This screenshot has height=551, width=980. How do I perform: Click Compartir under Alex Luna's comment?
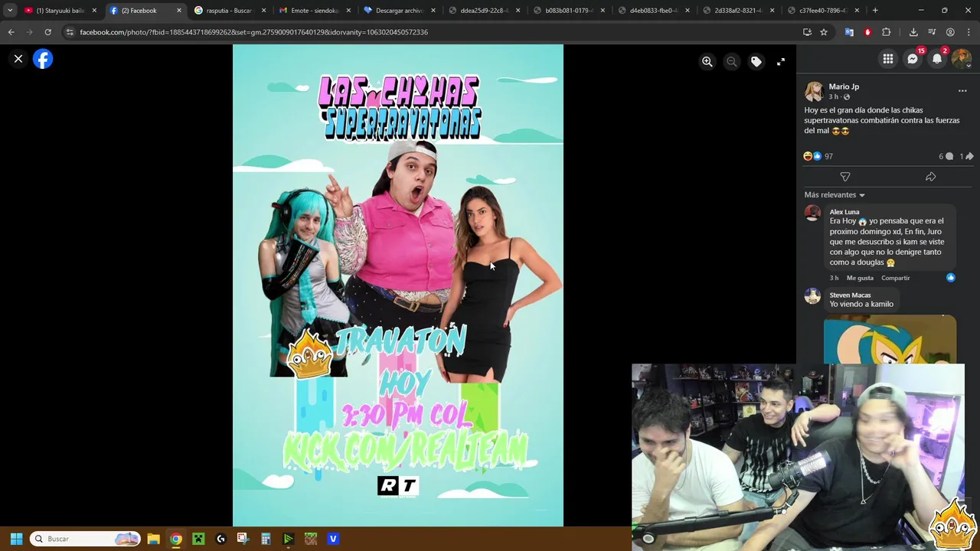coord(896,278)
